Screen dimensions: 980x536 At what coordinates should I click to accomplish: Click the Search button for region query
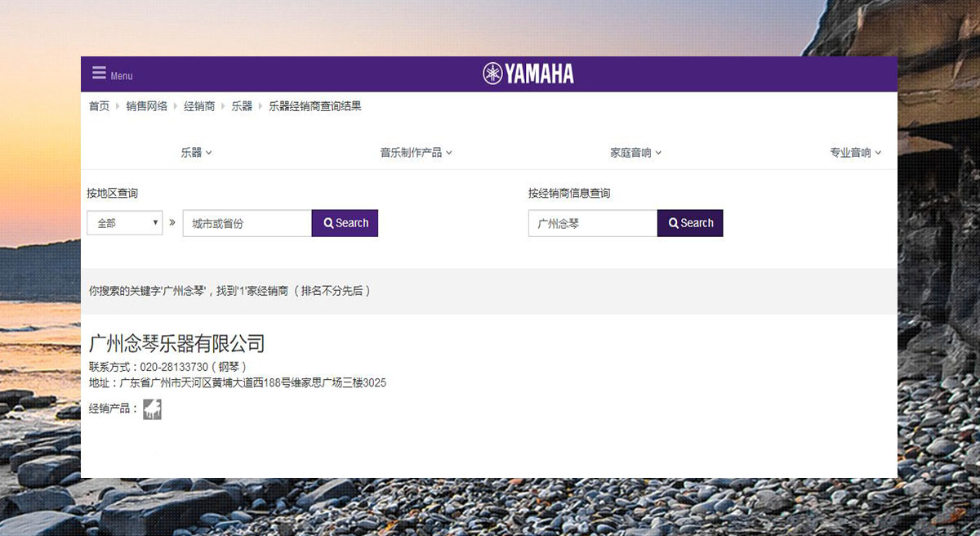coord(345,223)
